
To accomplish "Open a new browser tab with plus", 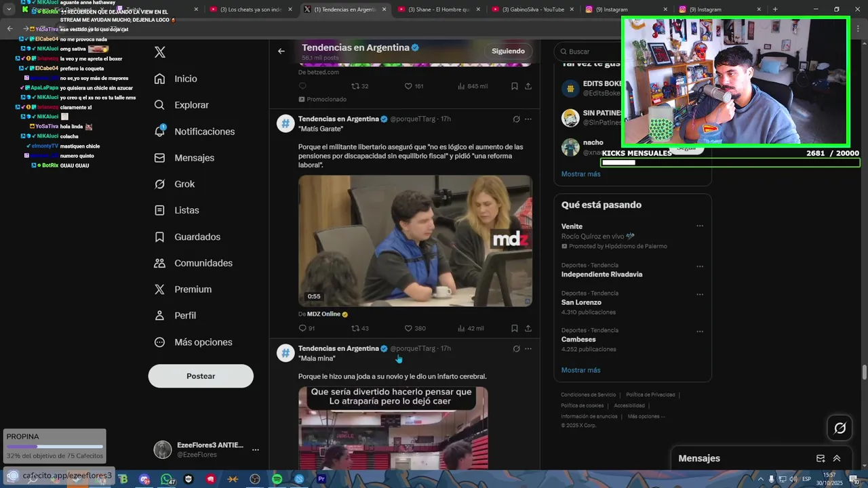I will tap(775, 9).
